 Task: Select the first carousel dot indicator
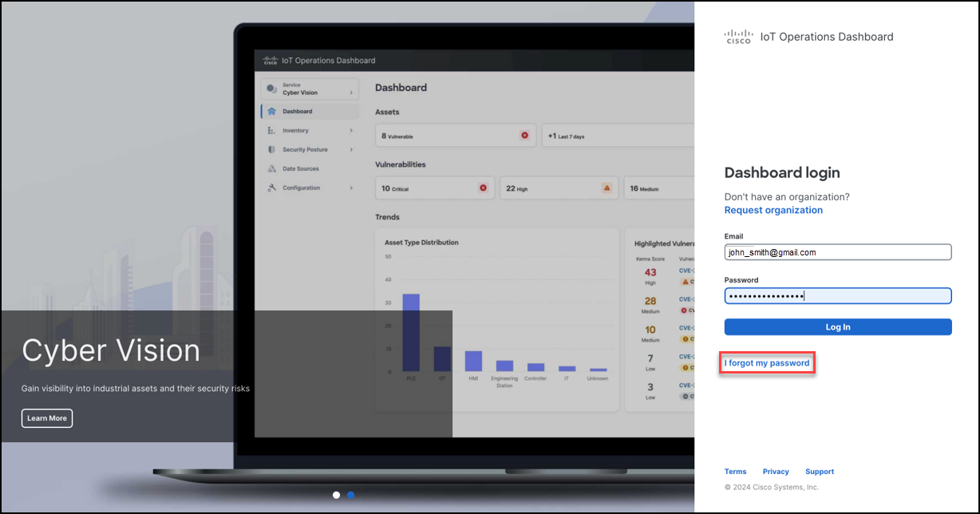click(336, 495)
